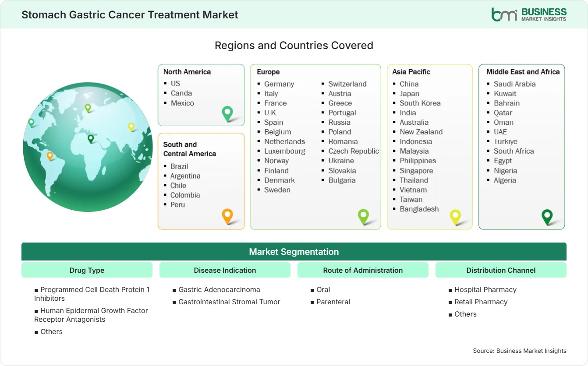Click the Distribution Channel segment header
588x366 pixels.
coord(501,270)
